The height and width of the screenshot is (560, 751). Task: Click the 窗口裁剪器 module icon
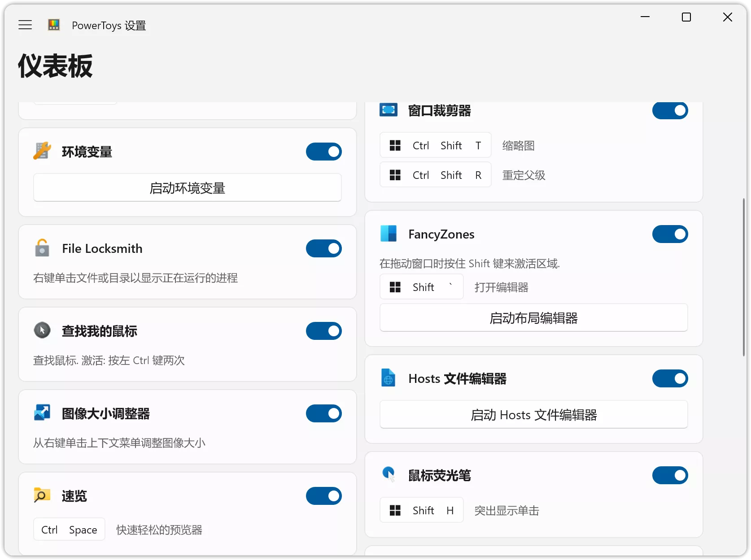pos(389,109)
